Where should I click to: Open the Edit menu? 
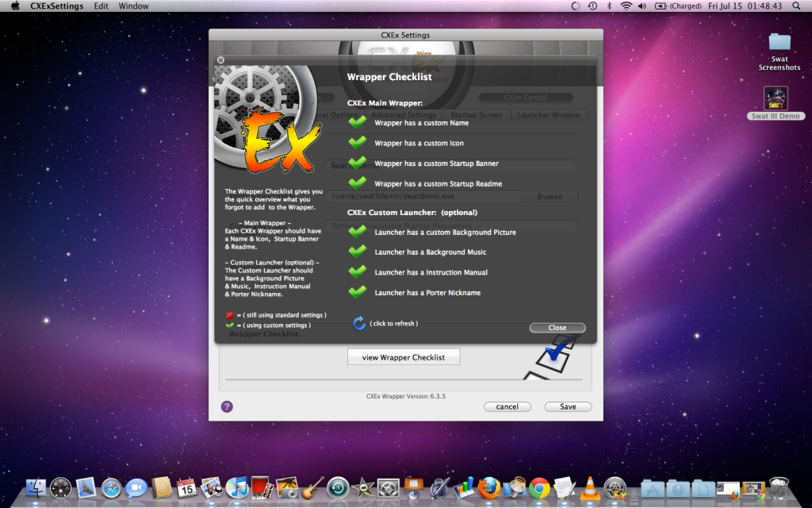(x=101, y=6)
